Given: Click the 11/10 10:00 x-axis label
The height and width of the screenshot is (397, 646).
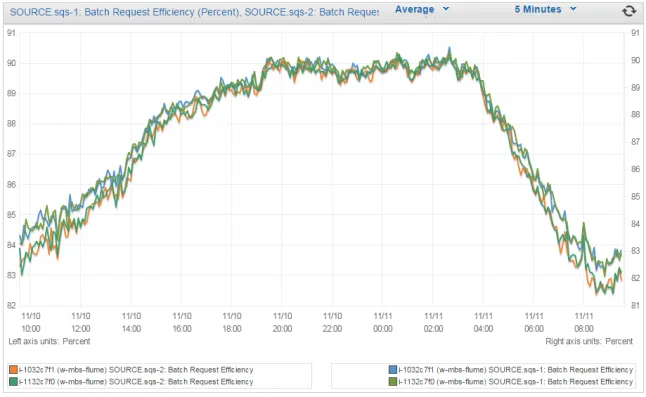Looking at the screenshot, I should 30,322.
